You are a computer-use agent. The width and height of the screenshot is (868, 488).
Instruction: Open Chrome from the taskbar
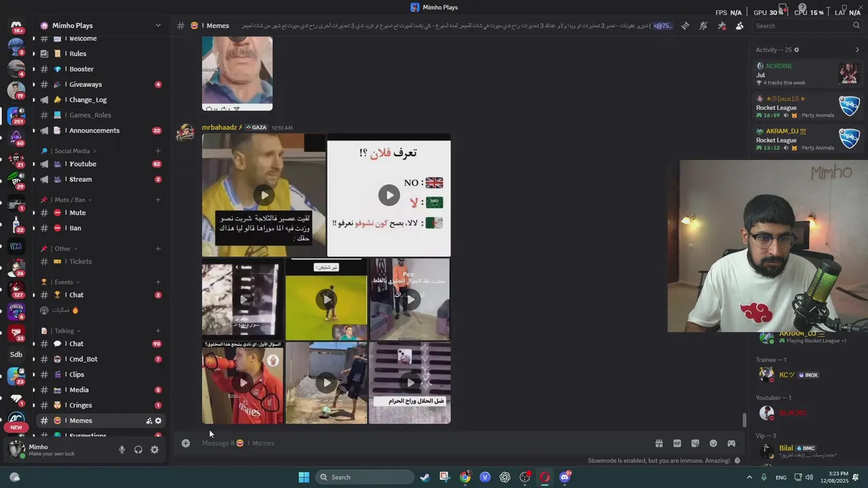click(465, 477)
